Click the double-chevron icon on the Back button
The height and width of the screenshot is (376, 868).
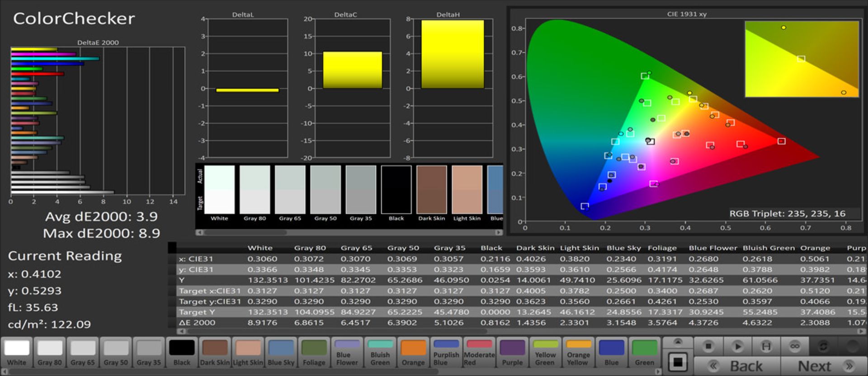713,366
